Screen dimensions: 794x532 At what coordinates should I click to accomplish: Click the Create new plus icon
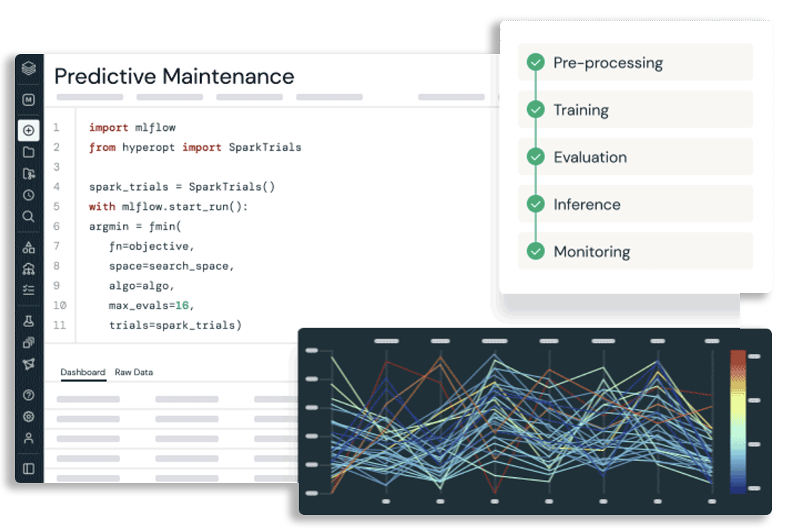[29, 131]
